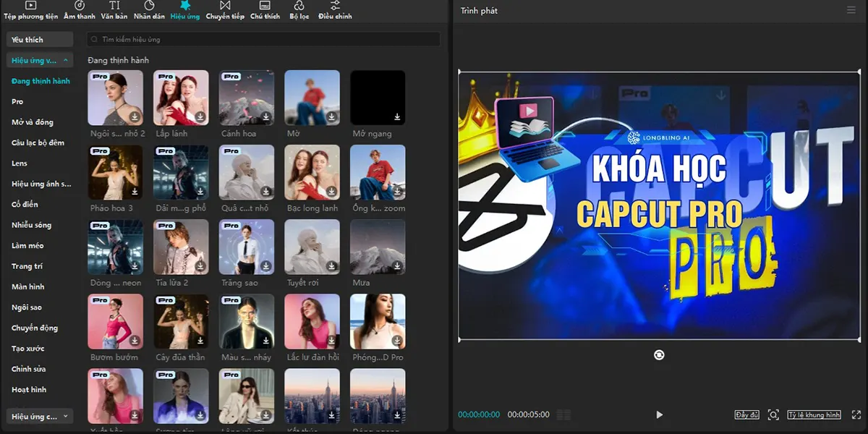The image size is (868, 434).
Task: Click the Đầy đủ quality button
Action: [746, 414]
